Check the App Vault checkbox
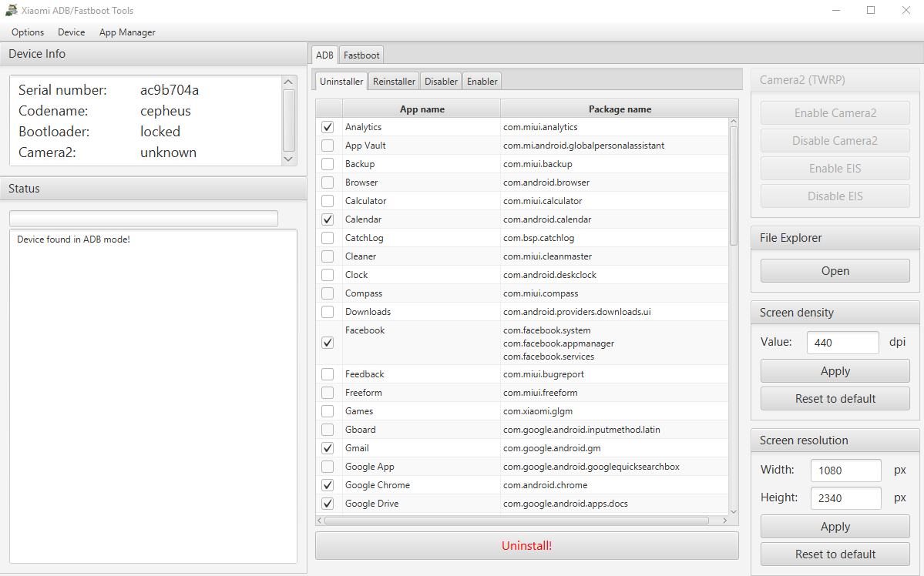Image resolution: width=924 pixels, height=576 pixels. coord(328,146)
